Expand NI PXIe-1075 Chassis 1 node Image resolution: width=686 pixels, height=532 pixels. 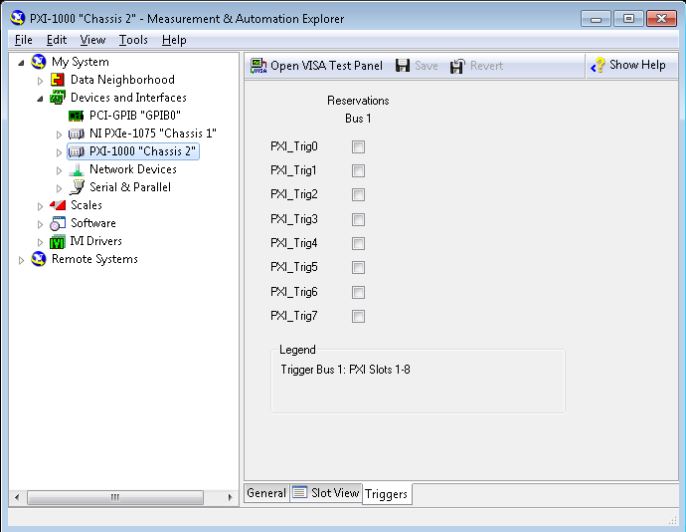point(59,135)
